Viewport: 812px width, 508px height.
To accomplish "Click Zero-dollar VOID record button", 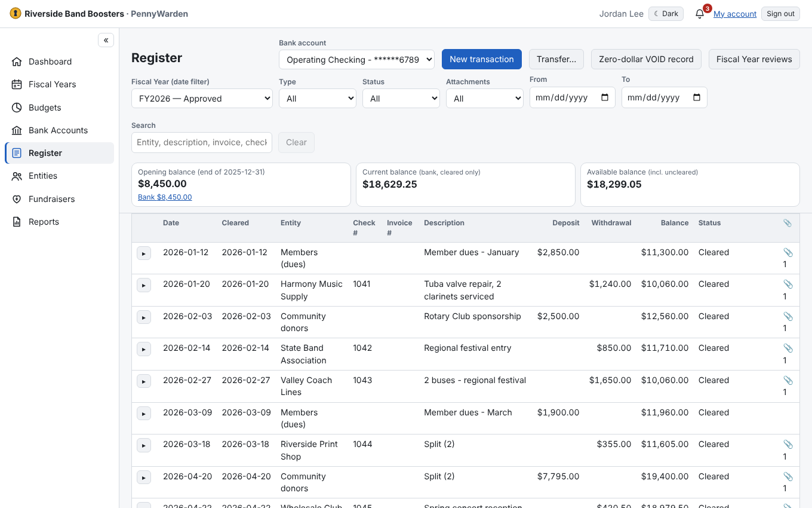I will point(646,59).
